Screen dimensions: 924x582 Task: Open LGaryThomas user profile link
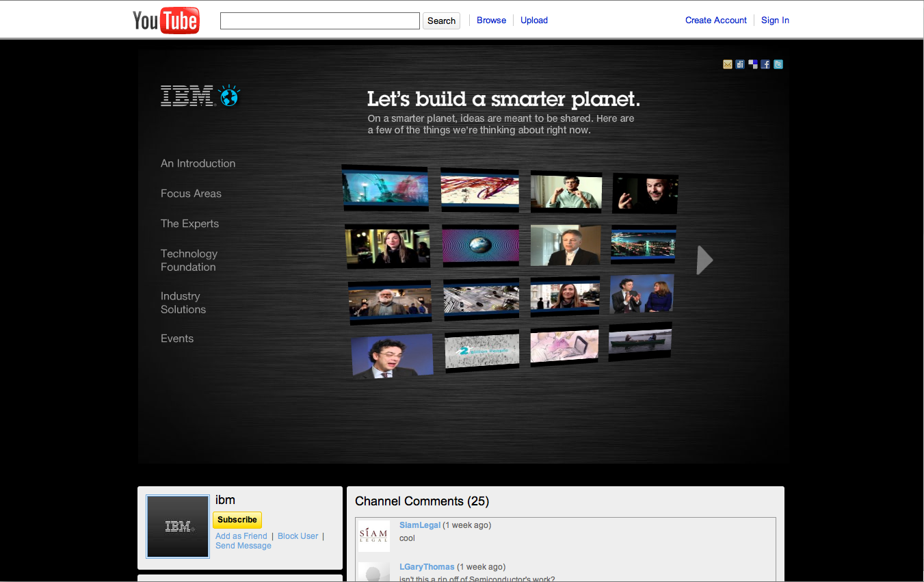point(427,567)
